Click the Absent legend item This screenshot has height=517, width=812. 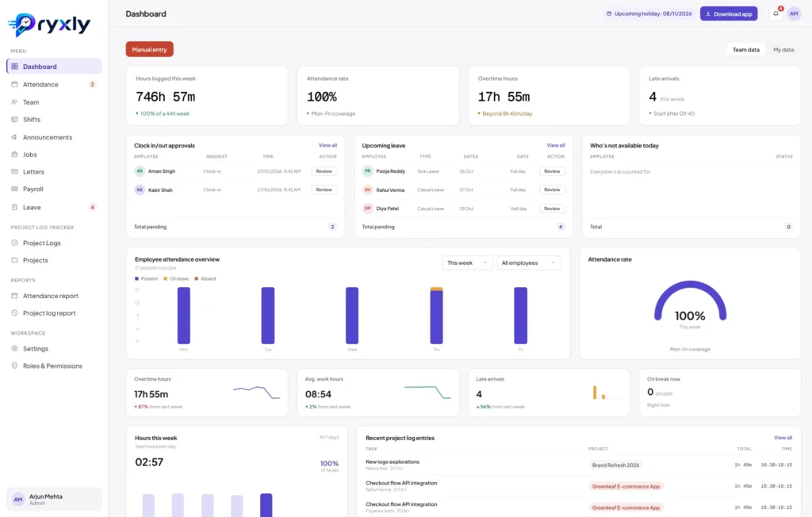coord(205,278)
